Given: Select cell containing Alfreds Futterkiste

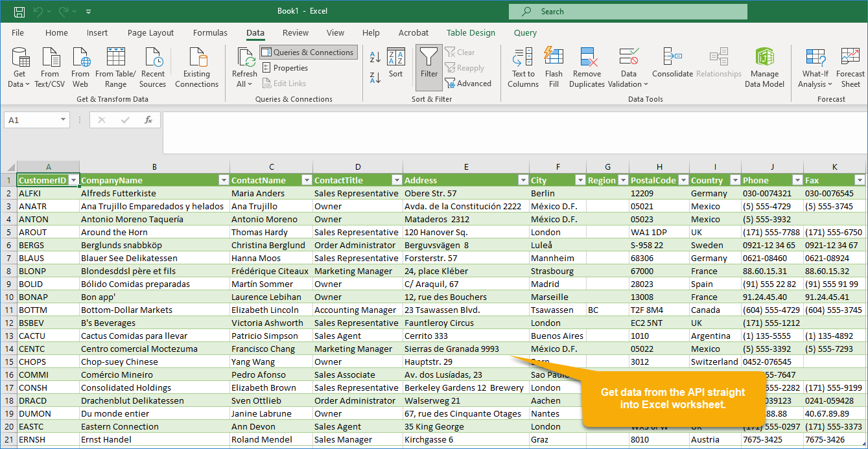Looking at the screenshot, I should [x=154, y=193].
